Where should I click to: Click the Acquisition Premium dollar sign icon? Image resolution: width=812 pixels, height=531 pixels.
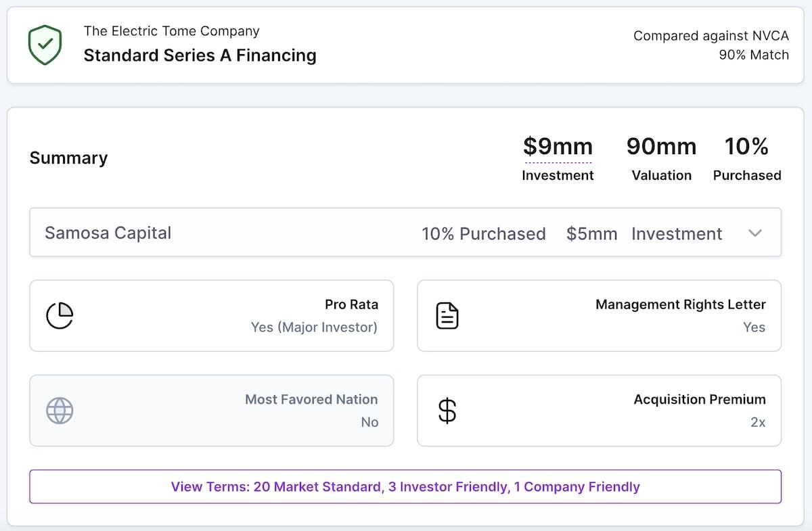click(447, 411)
